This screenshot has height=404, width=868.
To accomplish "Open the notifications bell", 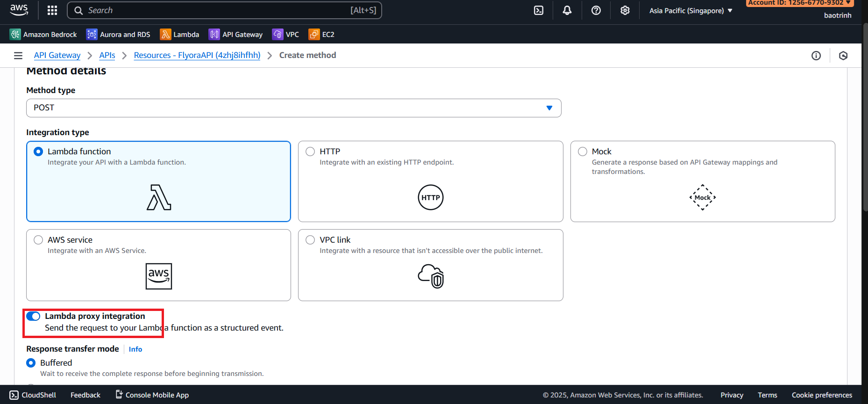I will click(x=567, y=10).
